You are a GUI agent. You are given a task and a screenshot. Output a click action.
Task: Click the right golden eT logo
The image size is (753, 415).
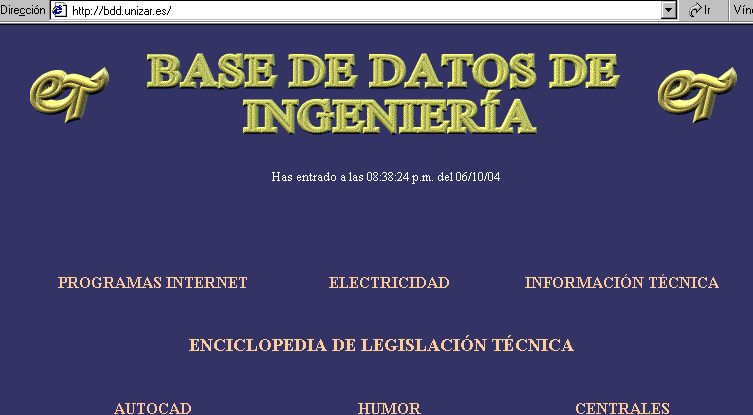(697, 94)
